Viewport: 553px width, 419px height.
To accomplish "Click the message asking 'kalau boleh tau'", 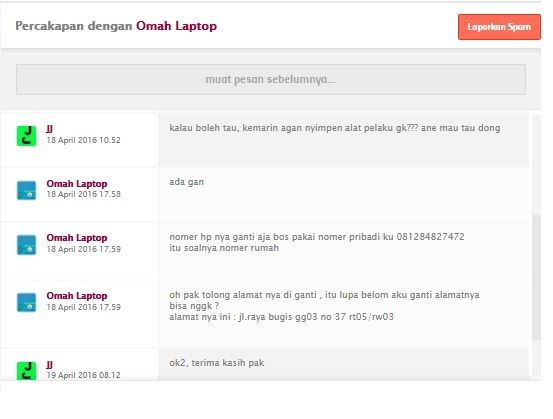I will coord(335,128).
